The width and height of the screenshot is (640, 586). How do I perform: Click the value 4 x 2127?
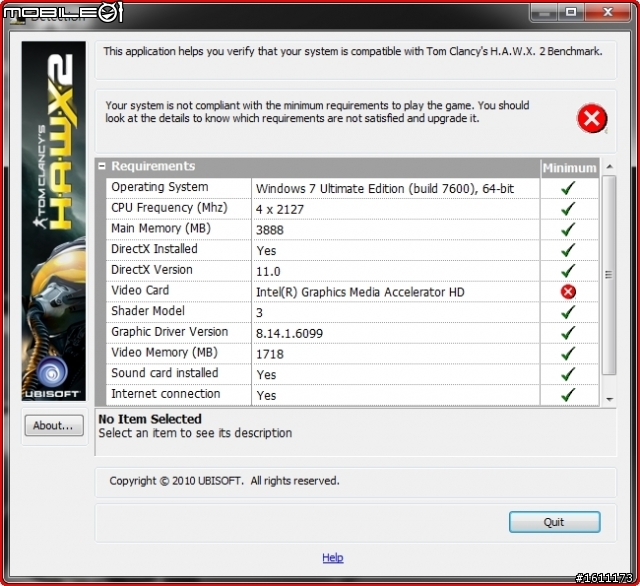click(280, 209)
